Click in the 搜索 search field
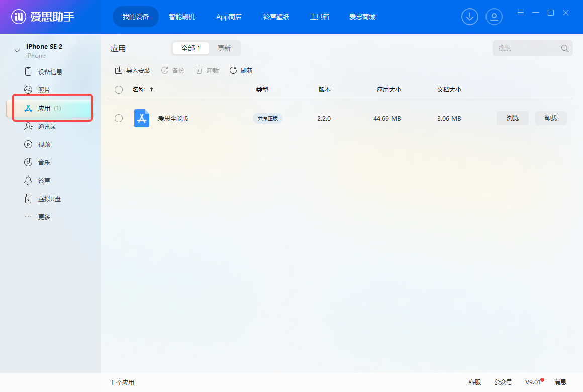This screenshot has width=583, height=392. point(528,48)
